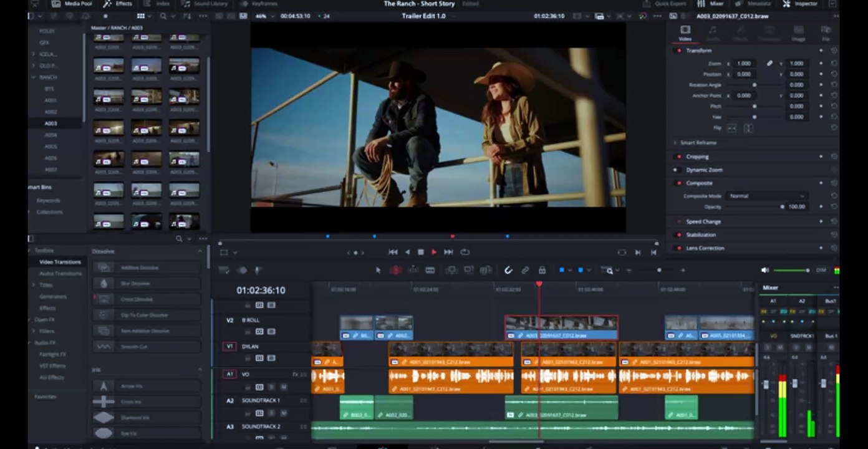Click the Insert Clip toolbar icon
This screenshot has height=449, width=868.
click(x=451, y=270)
